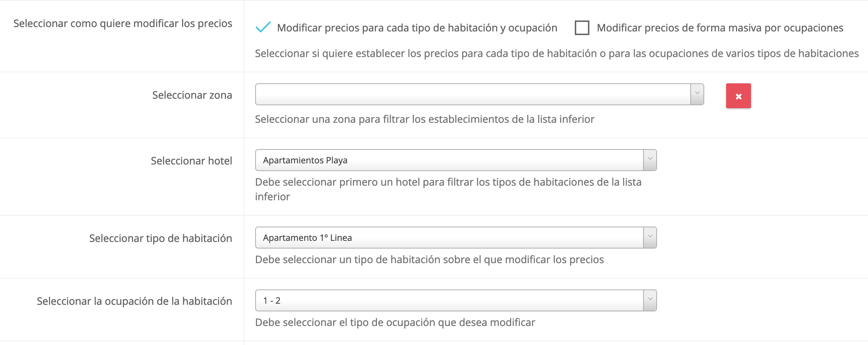
Task: Click the 'Modificar precios para cada tipo' label
Action: [x=417, y=28]
